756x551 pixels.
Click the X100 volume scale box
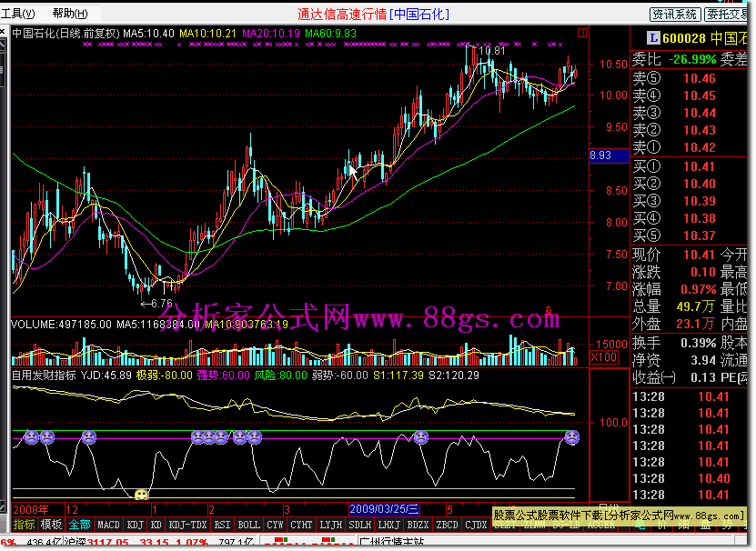tap(604, 357)
